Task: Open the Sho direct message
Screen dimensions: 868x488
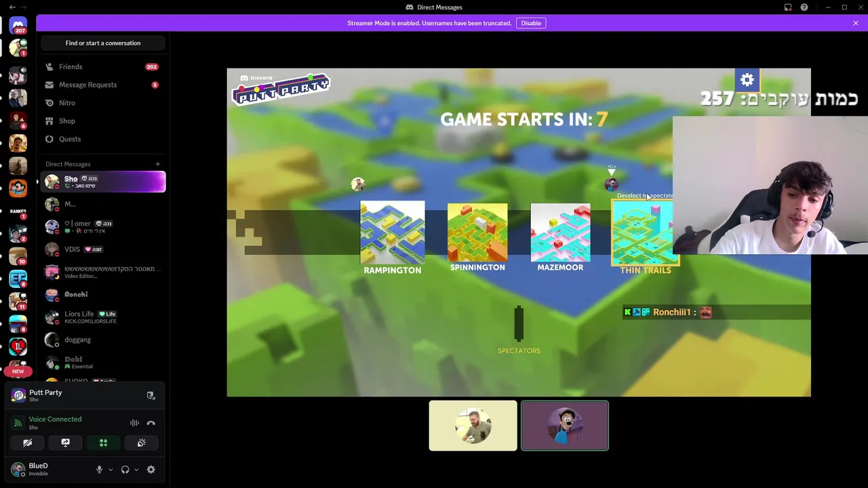Action: [103, 182]
